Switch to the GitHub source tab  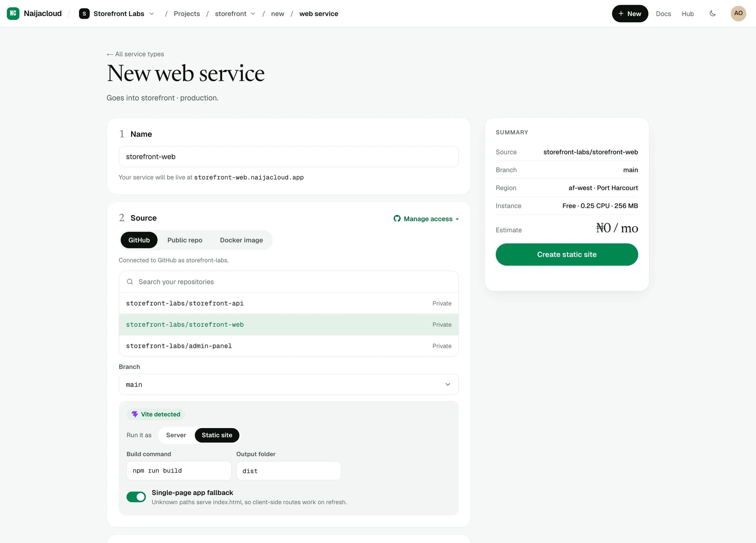point(139,240)
